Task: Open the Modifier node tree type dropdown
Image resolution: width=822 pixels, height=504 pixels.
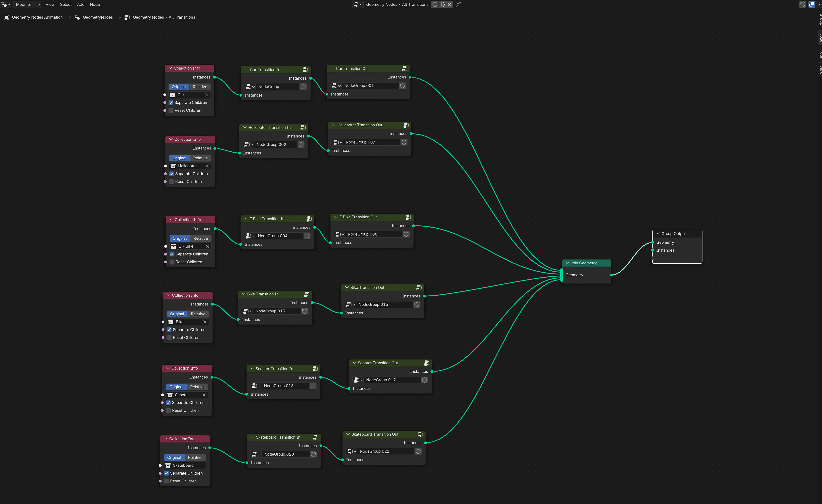Action: (x=27, y=4)
